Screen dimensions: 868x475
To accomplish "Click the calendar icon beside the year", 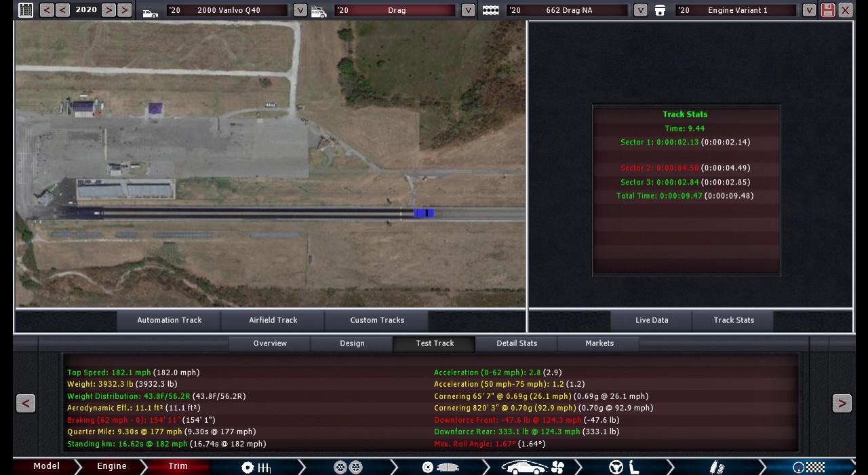I will pos(26,10).
